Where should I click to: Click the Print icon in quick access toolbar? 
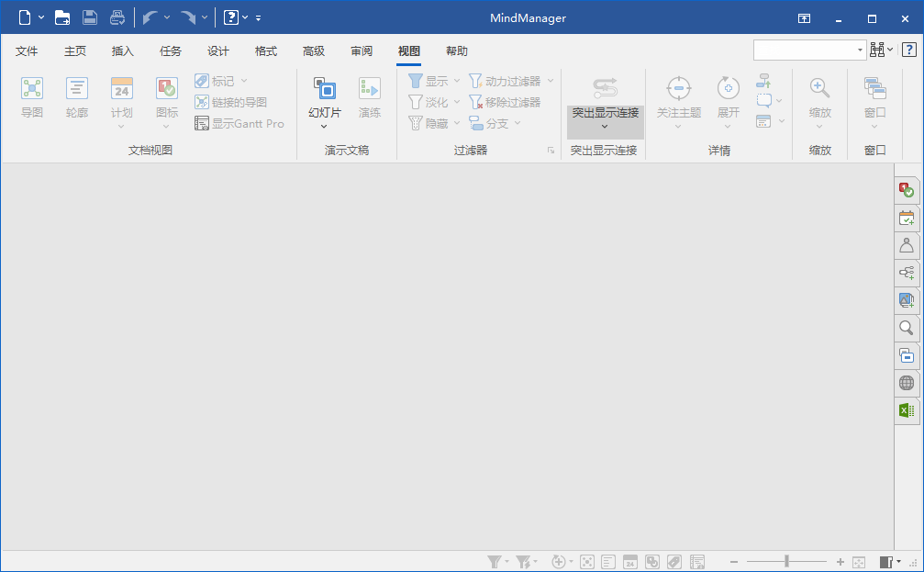[x=117, y=17]
